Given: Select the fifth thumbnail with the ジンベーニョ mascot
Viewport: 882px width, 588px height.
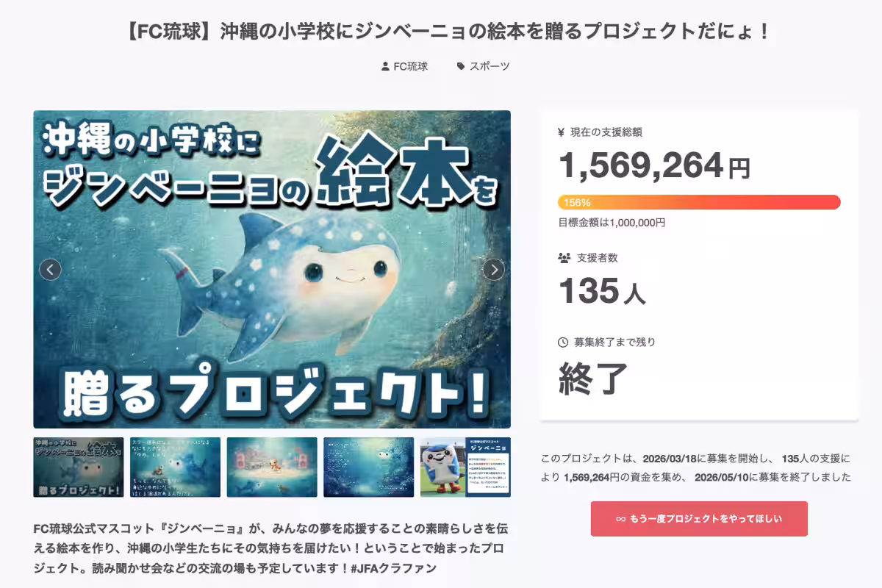Looking at the screenshot, I should [465, 467].
